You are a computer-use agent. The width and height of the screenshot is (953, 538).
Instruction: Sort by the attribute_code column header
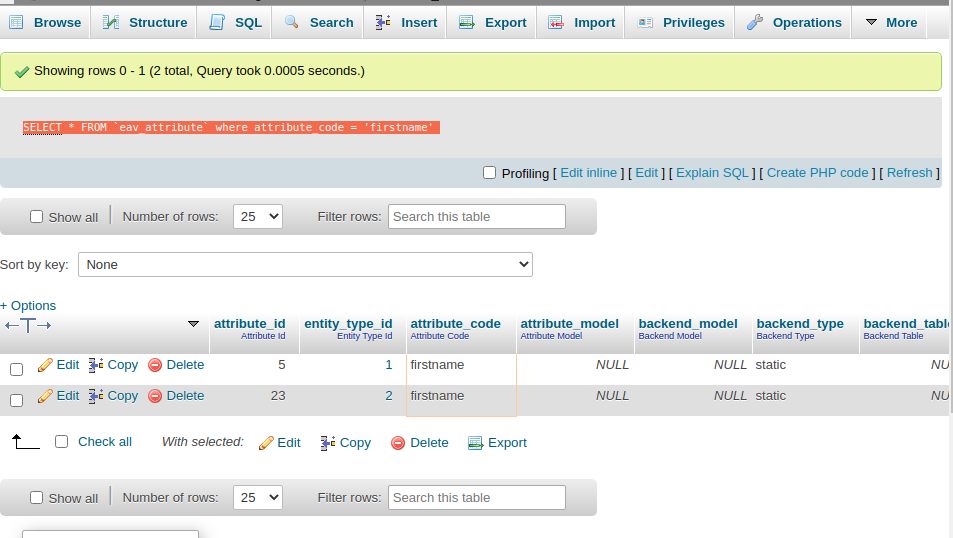pyautogui.click(x=455, y=324)
